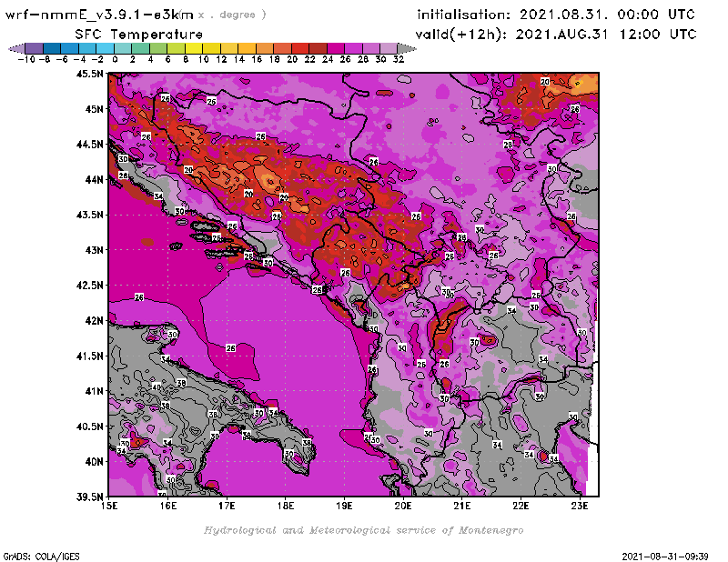Viewport: 728px width, 562px height.
Task: Pick the legend swatch between 26 and 28
Action: pos(352,48)
